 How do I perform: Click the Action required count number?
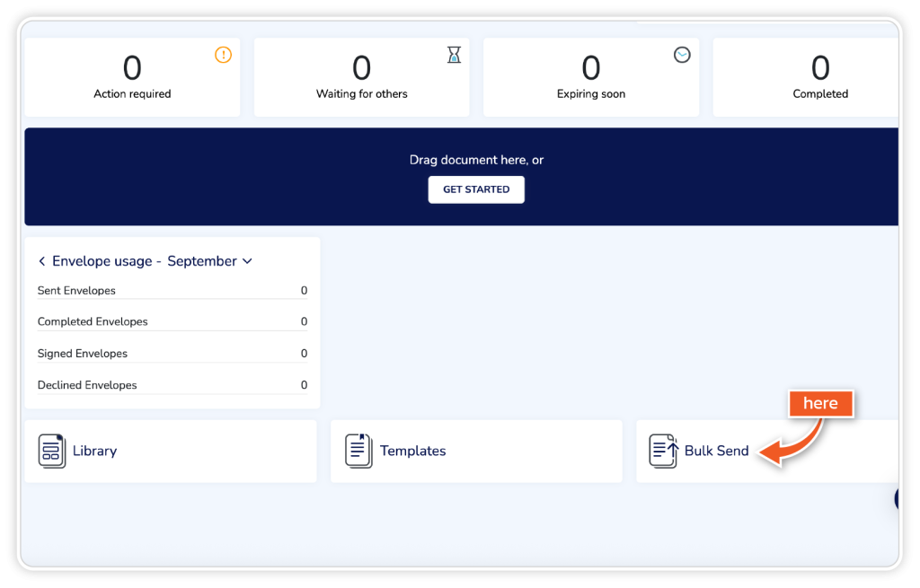click(x=132, y=68)
